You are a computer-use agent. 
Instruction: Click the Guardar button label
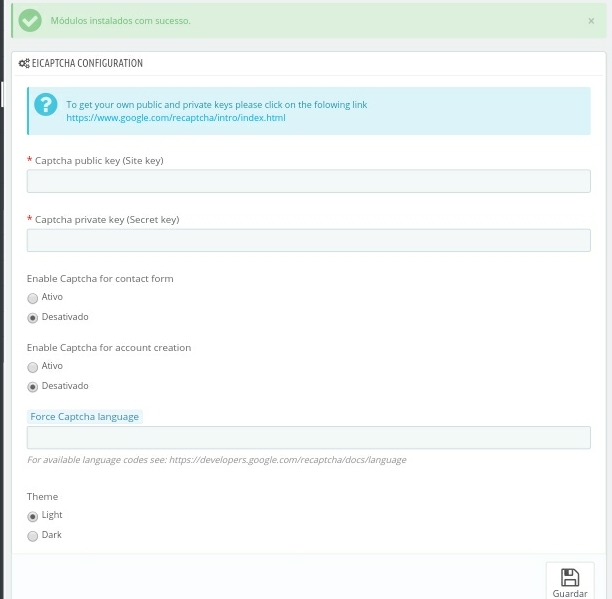570,593
